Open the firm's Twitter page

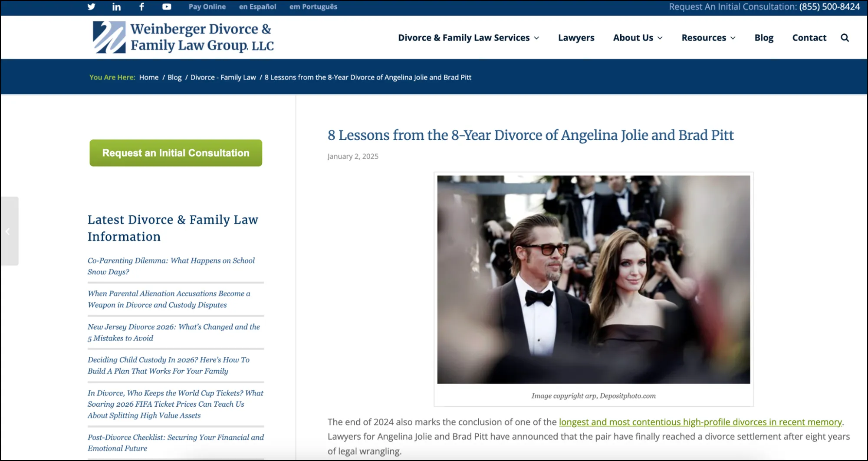91,7
